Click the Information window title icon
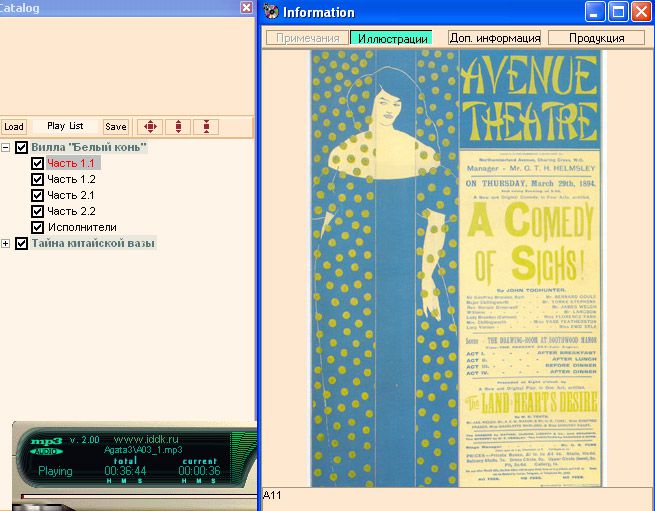 tap(270, 12)
